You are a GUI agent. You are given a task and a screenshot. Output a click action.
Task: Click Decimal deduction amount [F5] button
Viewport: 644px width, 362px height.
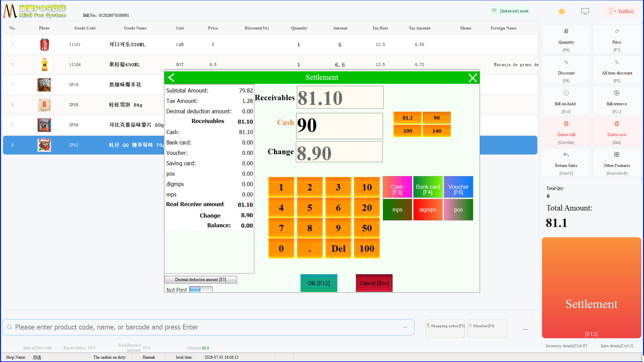201,280
